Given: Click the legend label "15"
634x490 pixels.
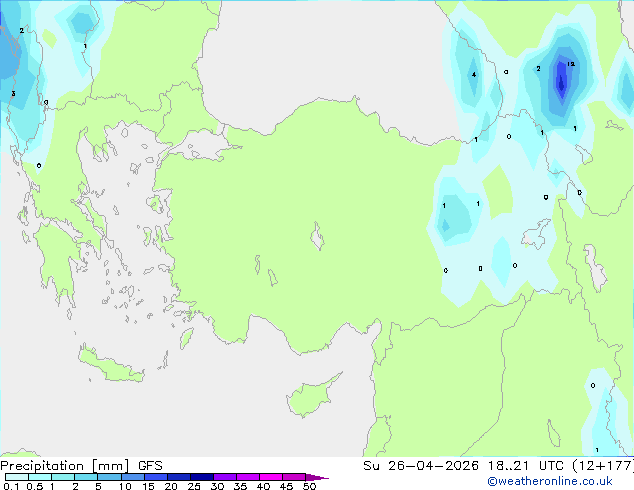Looking at the screenshot, I should 148,486.
